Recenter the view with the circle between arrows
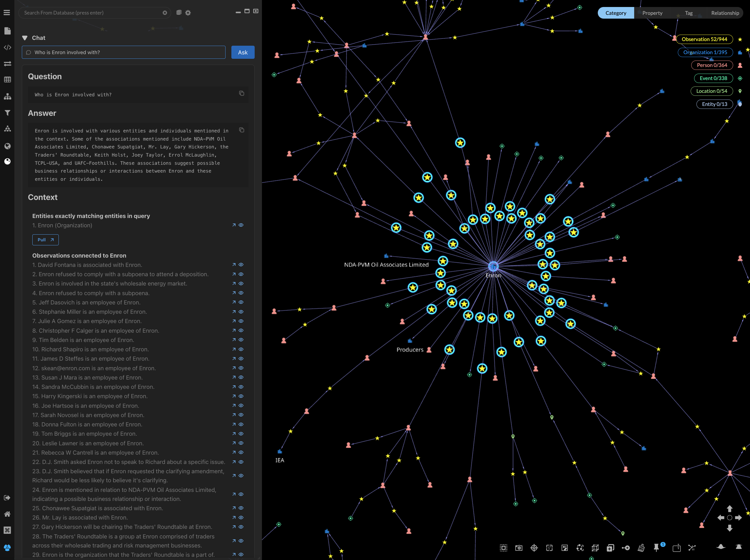This screenshot has width=750, height=560. coord(730,518)
